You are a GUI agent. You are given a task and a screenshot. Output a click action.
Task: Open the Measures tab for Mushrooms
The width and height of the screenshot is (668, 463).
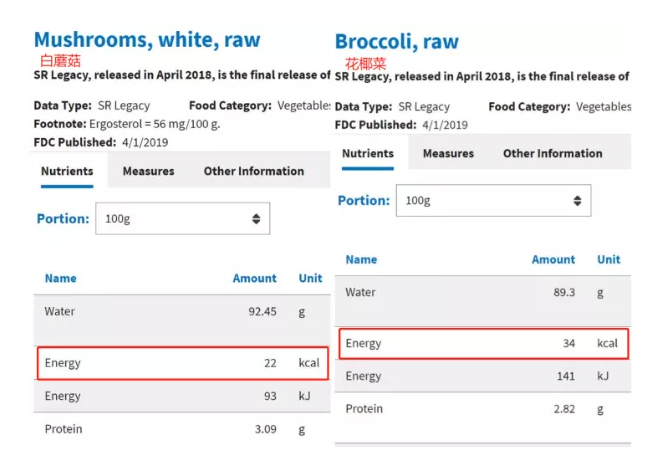(148, 171)
